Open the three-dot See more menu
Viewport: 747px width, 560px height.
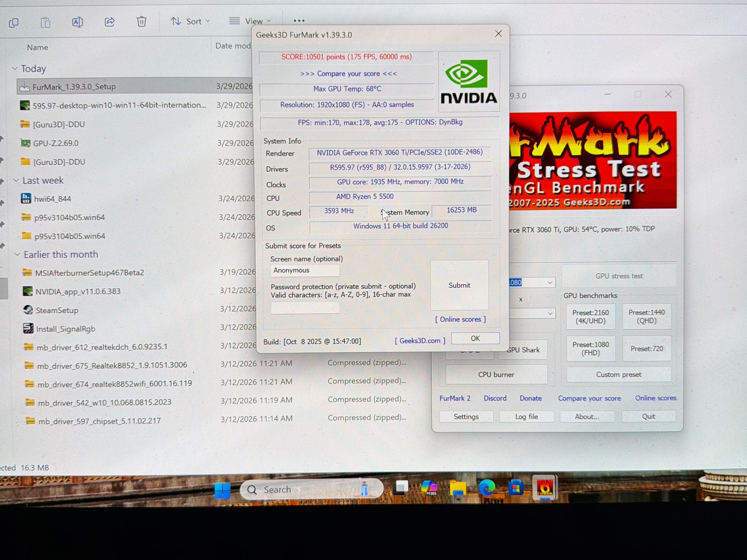click(x=299, y=21)
